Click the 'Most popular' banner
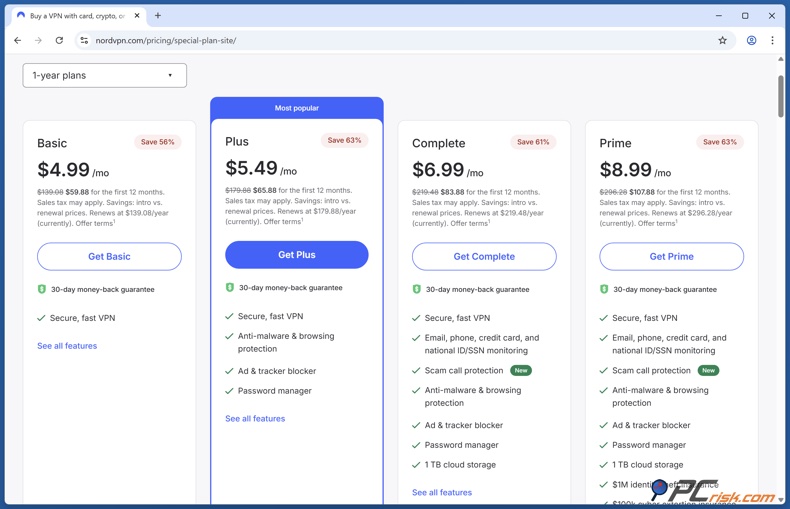This screenshot has height=509, width=790. pyautogui.click(x=297, y=108)
